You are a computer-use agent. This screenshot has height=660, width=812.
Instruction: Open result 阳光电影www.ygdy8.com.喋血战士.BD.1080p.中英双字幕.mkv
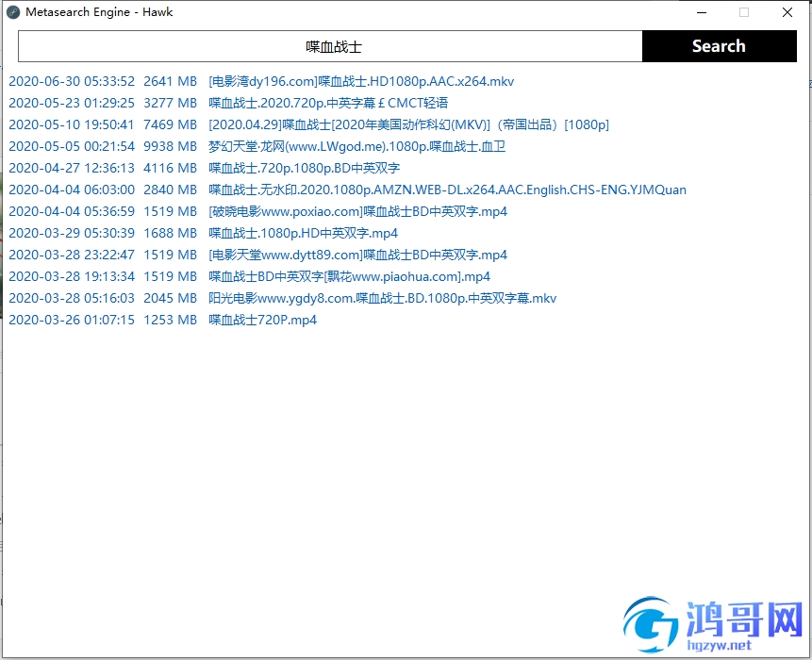382,299
